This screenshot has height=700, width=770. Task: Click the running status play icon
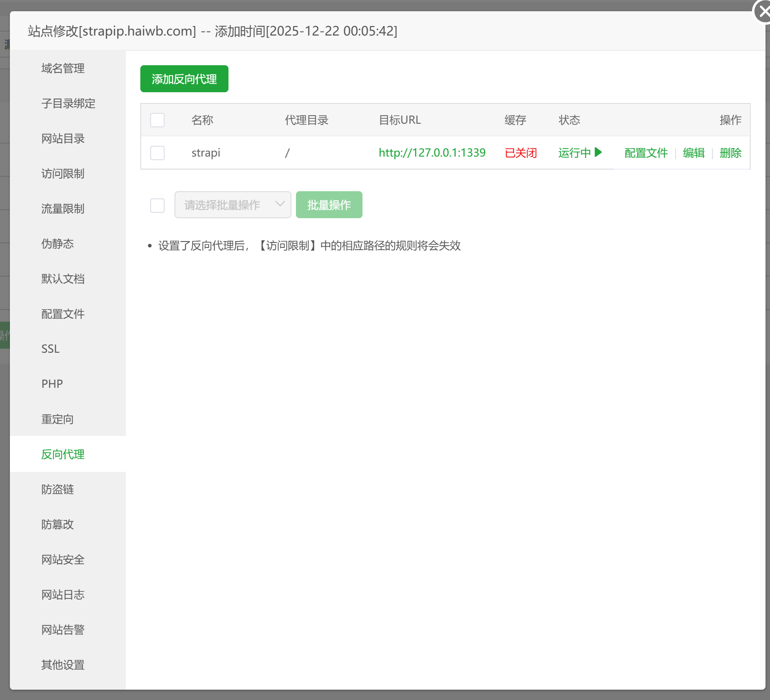[x=598, y=153]
